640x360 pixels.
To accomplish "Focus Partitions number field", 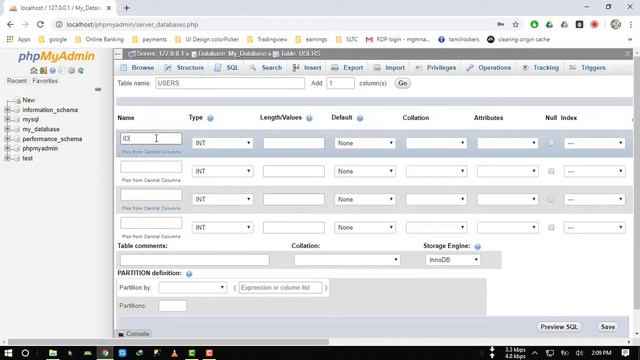I will pyautogui.click(x=172, y=306).
